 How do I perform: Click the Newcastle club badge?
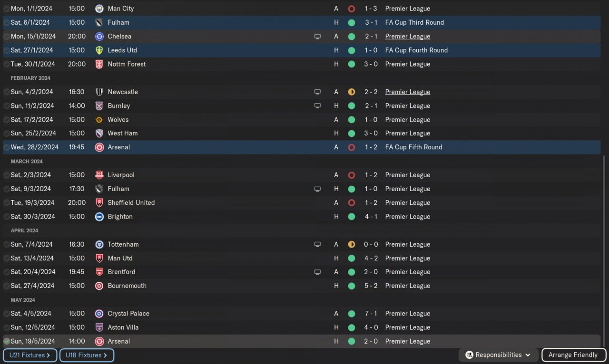coord(99,92)
